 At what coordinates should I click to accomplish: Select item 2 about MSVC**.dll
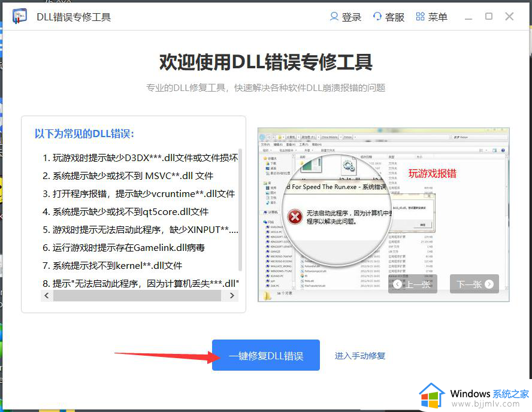pos(128,175)
